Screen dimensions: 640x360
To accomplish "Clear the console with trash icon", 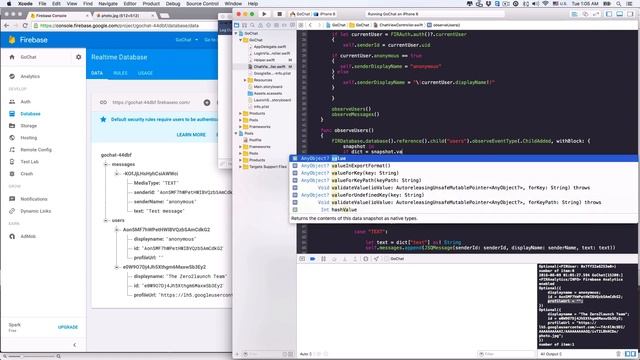I will point(618,354).
